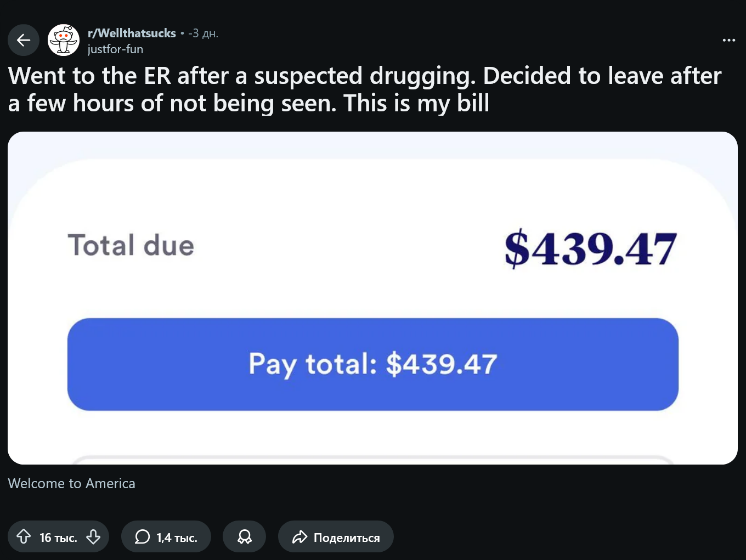The image size is (746, 560).
Task: Click the 1,4 тыс. comments count
Action: coord(177,538)
